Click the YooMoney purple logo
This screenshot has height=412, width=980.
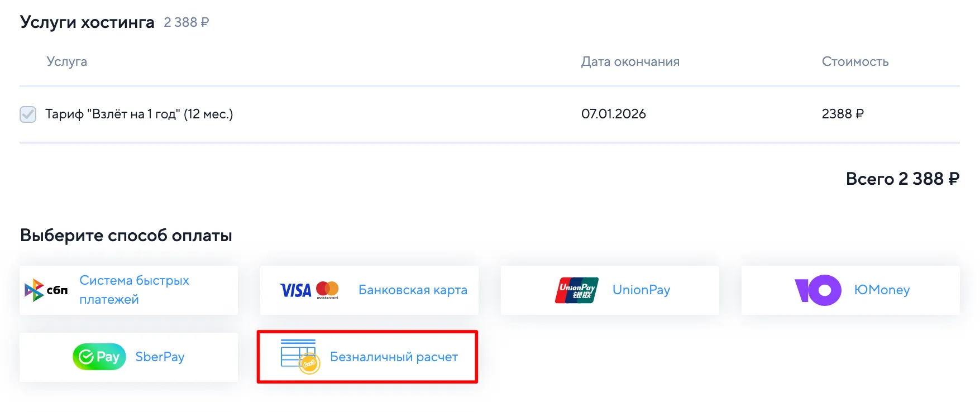pos(818,290)
